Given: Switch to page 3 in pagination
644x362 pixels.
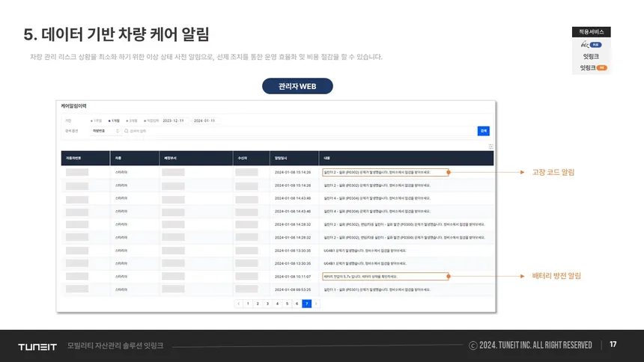Looking at the screenshot, I should pos(267,304).
